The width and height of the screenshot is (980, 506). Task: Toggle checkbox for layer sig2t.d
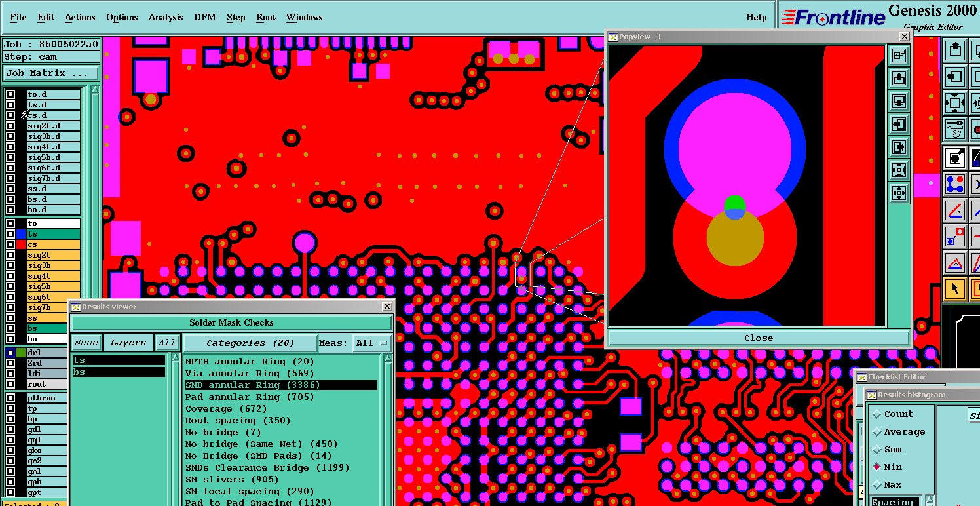click(x=10, y=126)
